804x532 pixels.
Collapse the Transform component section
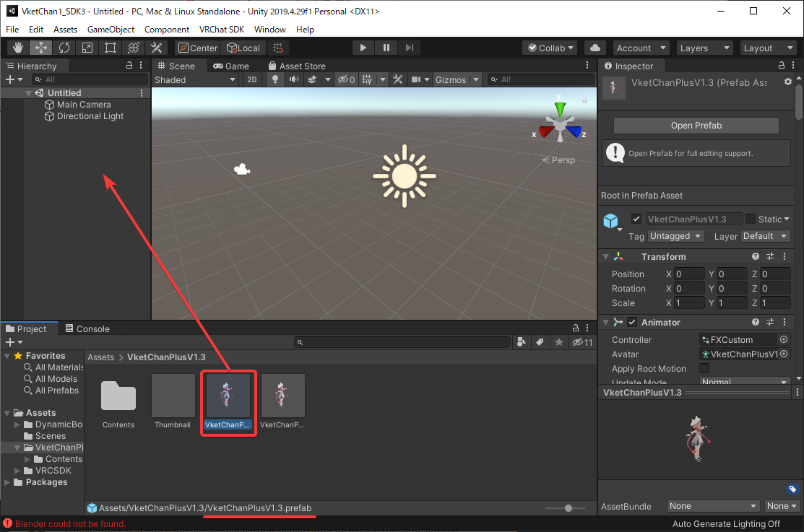(x=605, y=256)
